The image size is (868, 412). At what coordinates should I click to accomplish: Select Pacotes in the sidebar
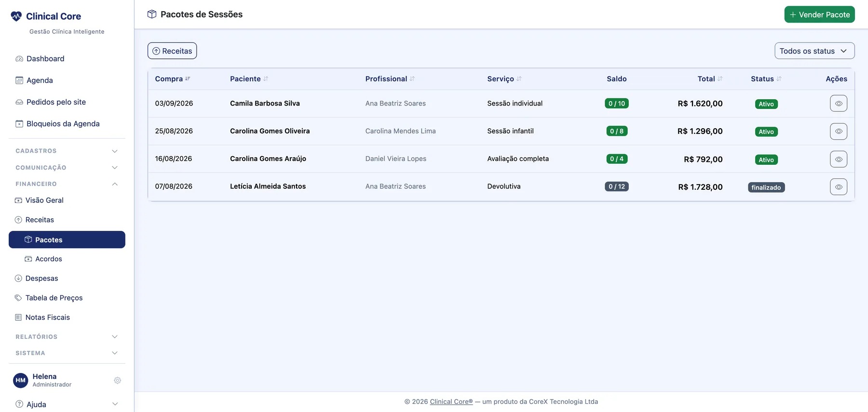[x=67, y=239]
